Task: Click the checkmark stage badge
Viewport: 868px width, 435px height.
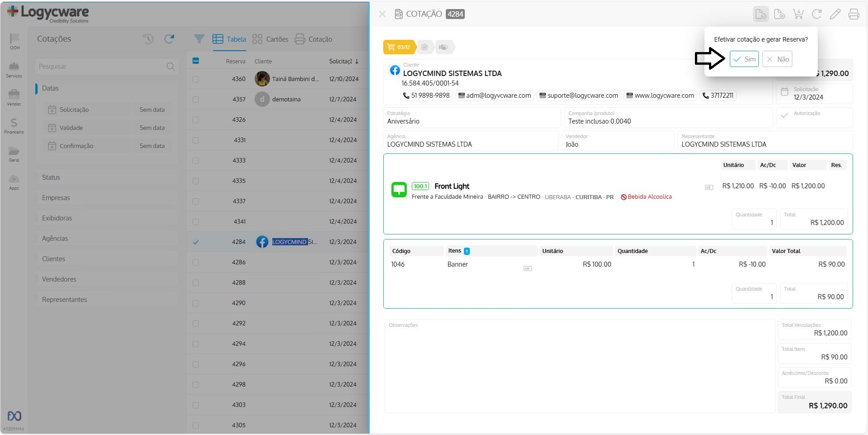Action: click(x=424, y=47)
